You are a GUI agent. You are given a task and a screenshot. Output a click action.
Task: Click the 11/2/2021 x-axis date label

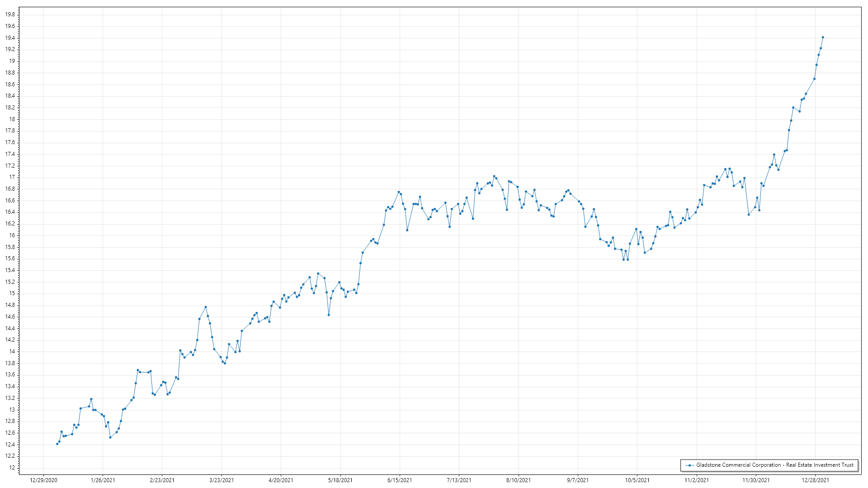[697, 480]
